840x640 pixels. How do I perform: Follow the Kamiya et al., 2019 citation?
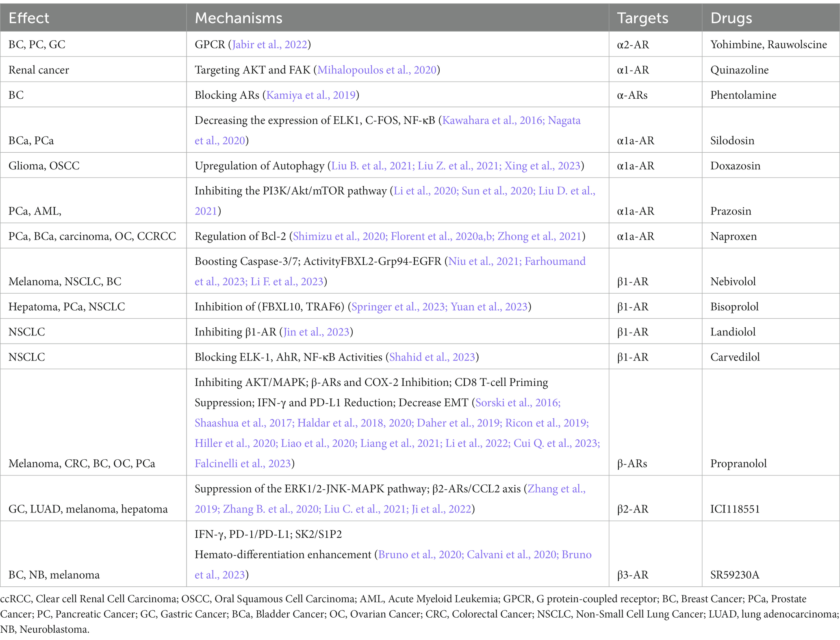point(311,95)
